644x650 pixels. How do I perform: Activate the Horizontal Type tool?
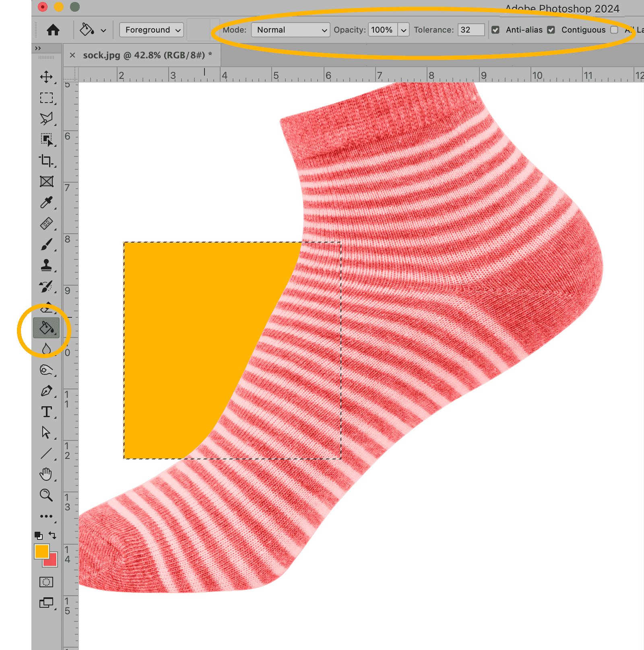[46, 411]
